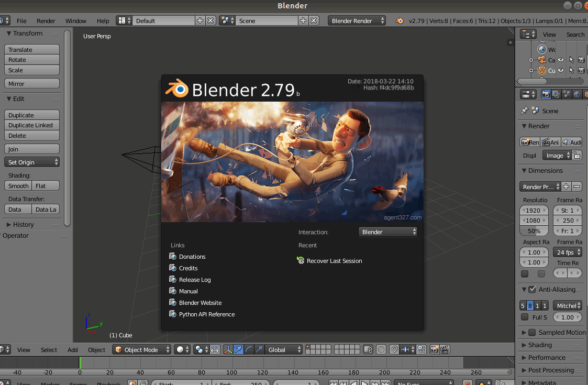Image resolution: width=588 pixels, height=385 pixels.
Task: Open the File menu
Action: (x=21, y=20)
